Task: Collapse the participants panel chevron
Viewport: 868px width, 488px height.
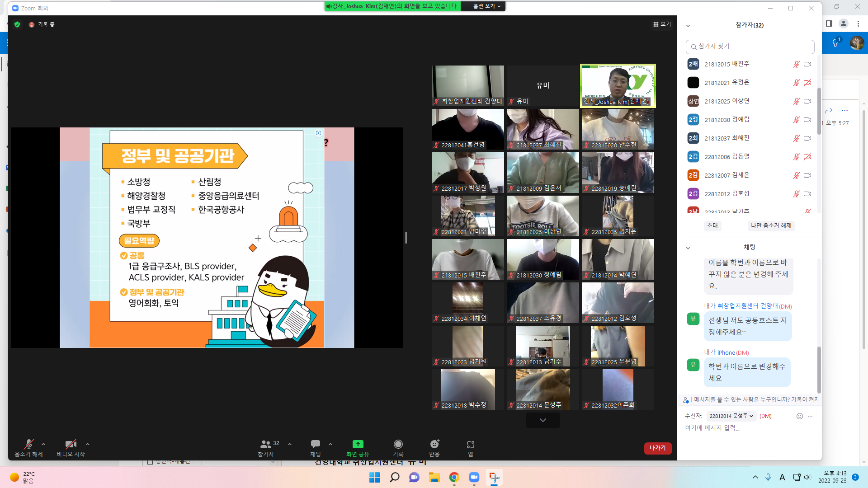Action: click(688, 26)
